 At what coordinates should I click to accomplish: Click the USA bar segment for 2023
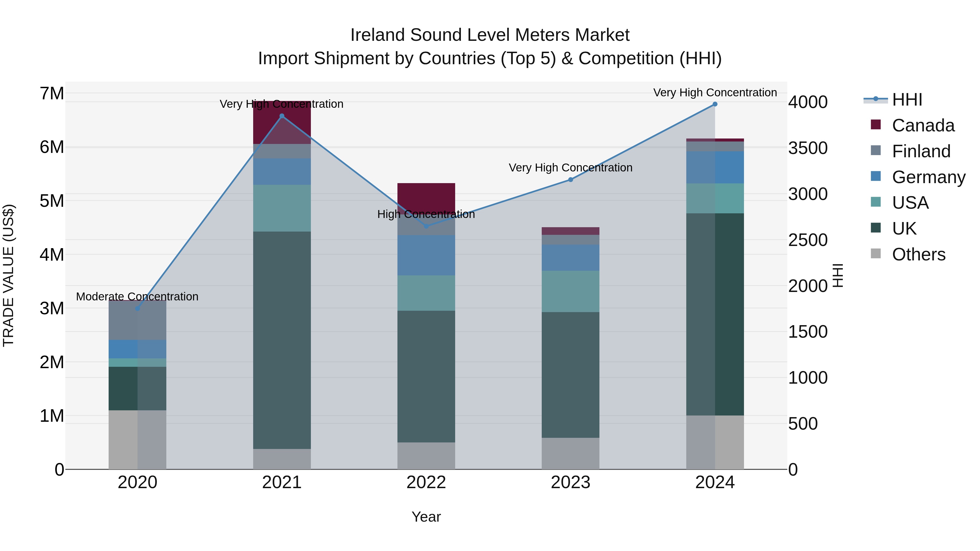click(x=571, y=292)
